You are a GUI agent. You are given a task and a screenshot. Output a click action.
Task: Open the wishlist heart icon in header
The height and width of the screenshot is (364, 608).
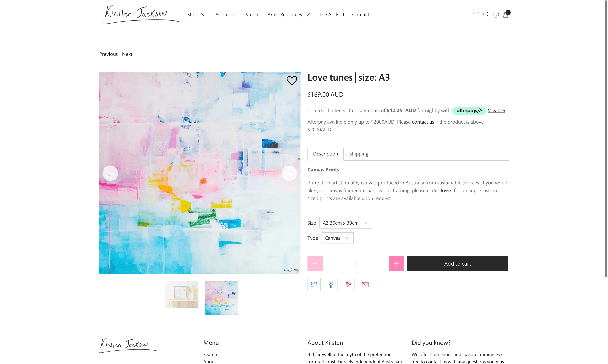click(x=476, y=14)
